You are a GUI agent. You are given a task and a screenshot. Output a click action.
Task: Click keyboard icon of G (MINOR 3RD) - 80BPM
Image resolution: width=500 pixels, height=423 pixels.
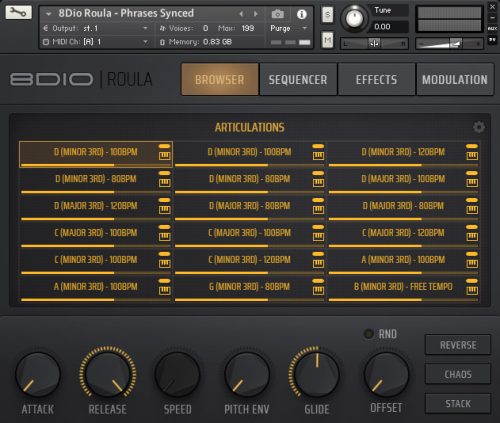pos(318,291)
